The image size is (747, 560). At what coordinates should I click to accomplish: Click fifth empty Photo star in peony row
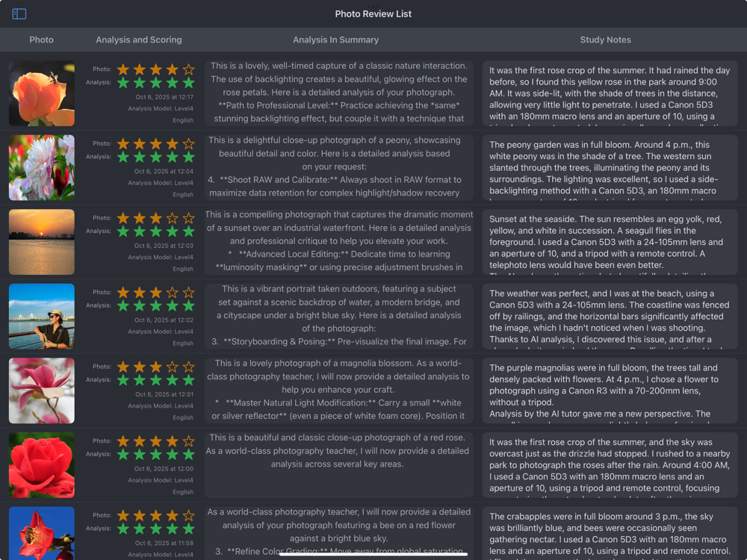(189, 144)
